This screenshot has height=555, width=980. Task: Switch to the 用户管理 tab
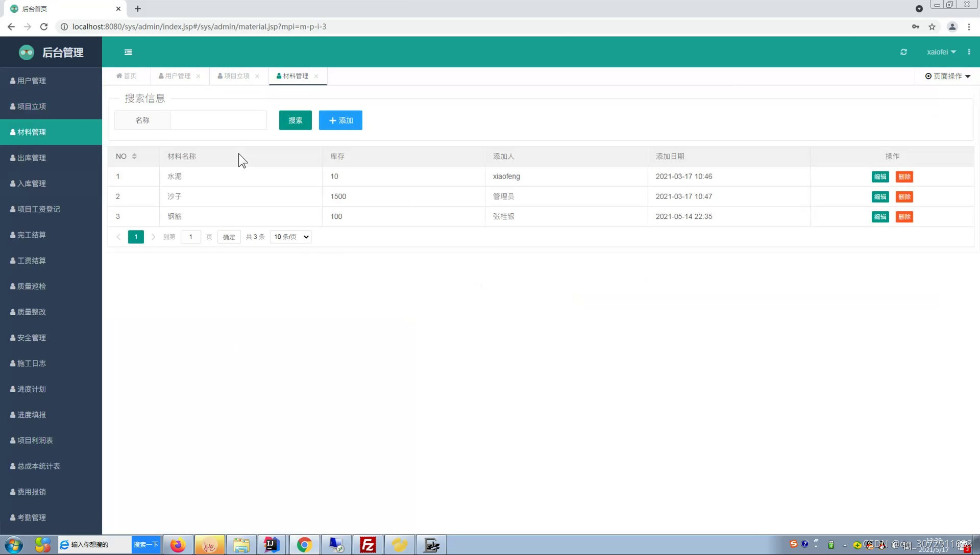[175, 76]
